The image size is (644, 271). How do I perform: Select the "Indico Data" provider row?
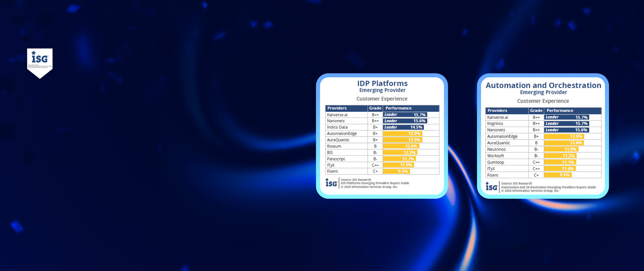point(382,127)
